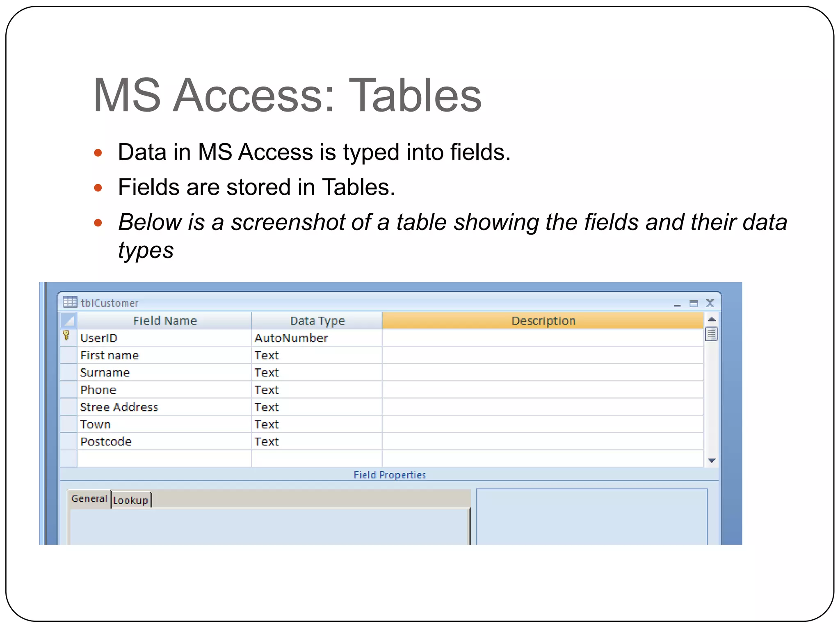Click the scroll down arrow of the field grid
840x630 pixels.
(x=712, y=461)
